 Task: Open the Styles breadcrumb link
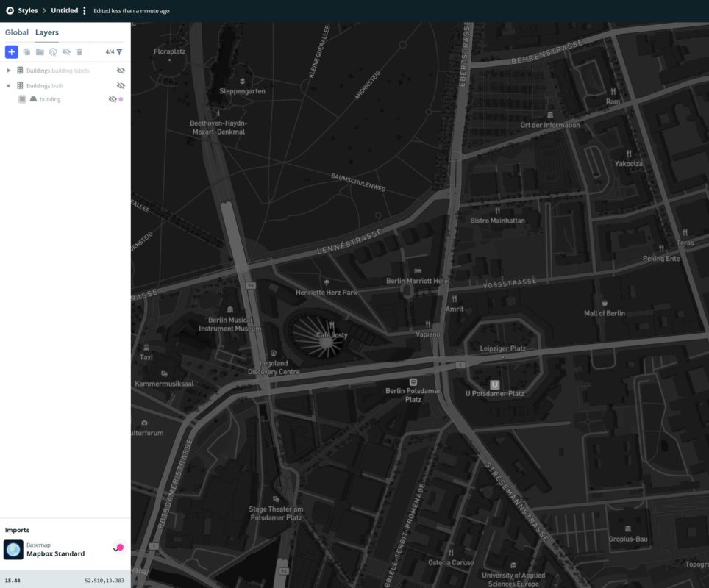(x=27, y=10)
